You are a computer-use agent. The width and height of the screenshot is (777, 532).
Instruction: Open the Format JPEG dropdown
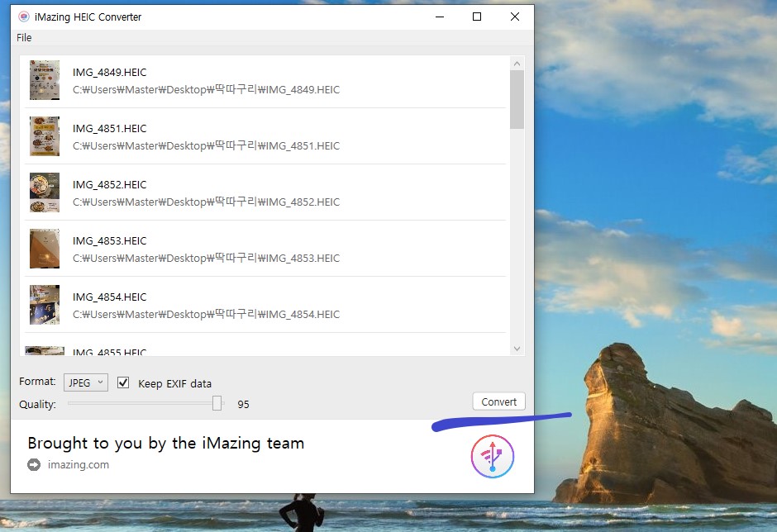pos(86,382)
